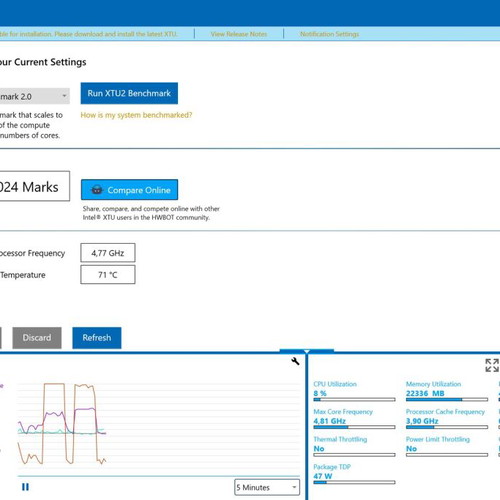Viewport: 500px width, 500px height.
Task: Click the Package TDP 47 W reading
Action: tap(323, 476)
